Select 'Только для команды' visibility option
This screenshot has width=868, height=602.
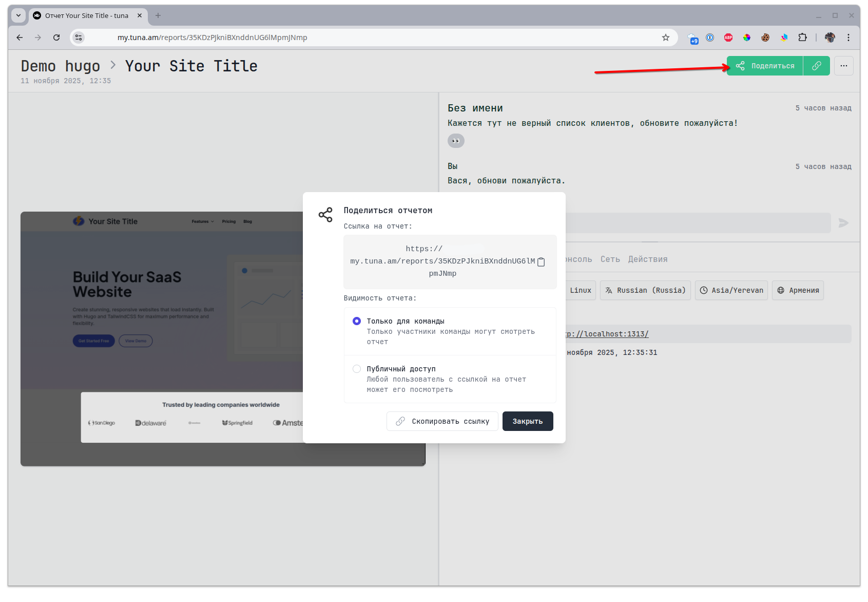[x=357, y=321]
